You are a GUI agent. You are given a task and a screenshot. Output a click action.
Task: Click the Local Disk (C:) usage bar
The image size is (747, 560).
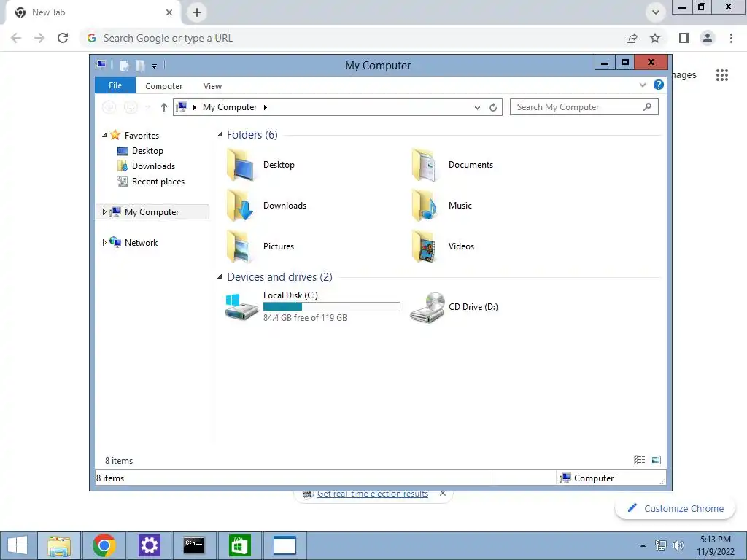(332, 307)
